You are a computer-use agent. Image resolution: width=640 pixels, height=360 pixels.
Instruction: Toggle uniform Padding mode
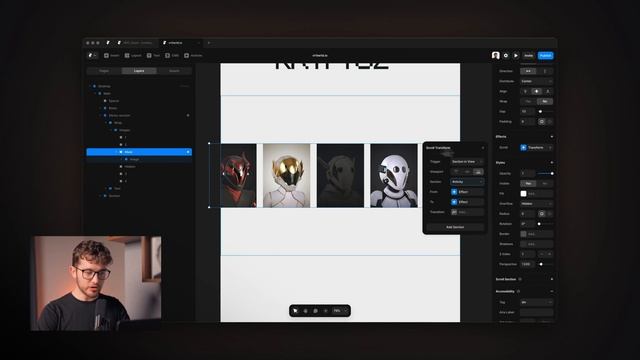pos(542,122)
